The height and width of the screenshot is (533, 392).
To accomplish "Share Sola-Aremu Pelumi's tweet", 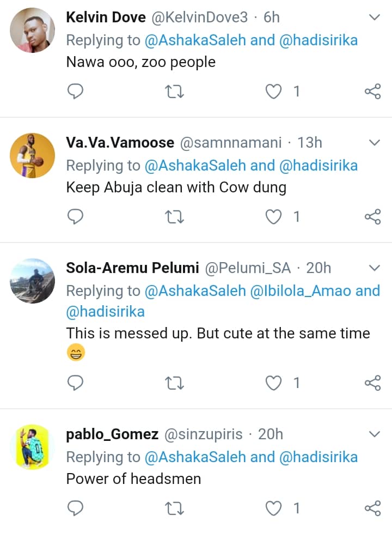I will pyautogui.click(x=372, y=383).
